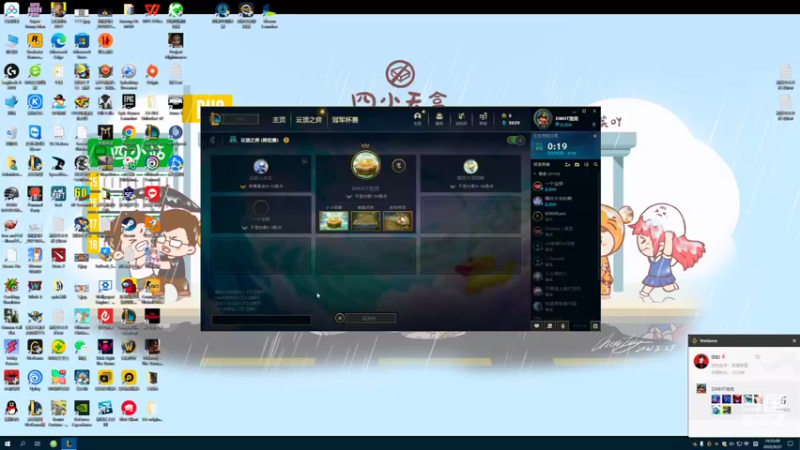Open the profile icon in League client header

pyautogui.click(x=417, y=118)
